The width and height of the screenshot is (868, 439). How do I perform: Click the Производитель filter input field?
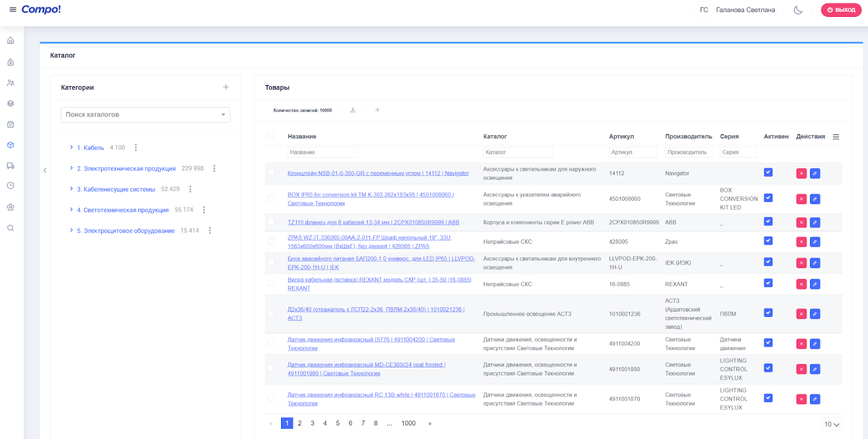pos(688,152)
